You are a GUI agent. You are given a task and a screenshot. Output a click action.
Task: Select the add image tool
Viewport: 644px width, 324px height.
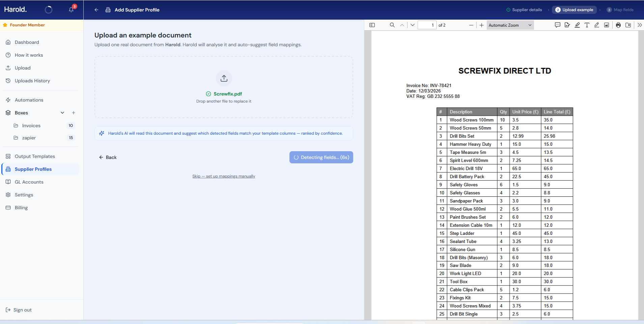click(607, 25)
